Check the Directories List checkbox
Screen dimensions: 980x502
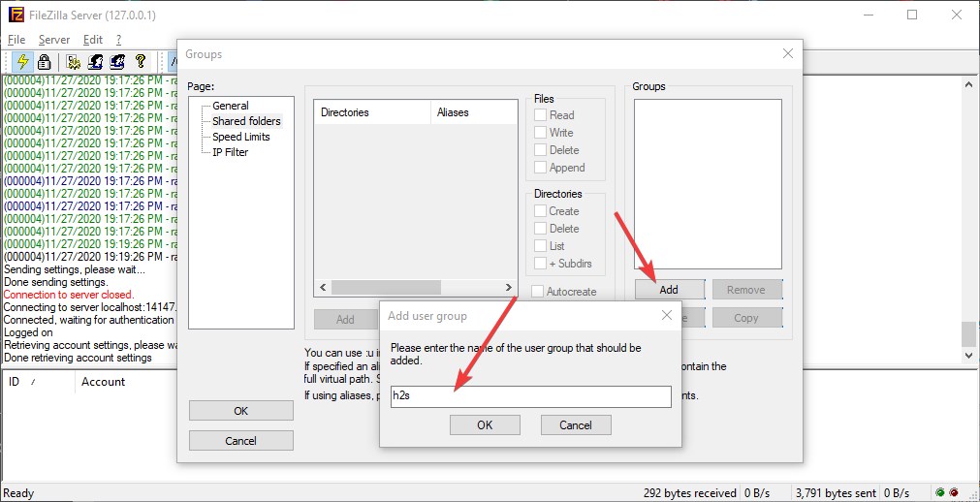(540, 246)
